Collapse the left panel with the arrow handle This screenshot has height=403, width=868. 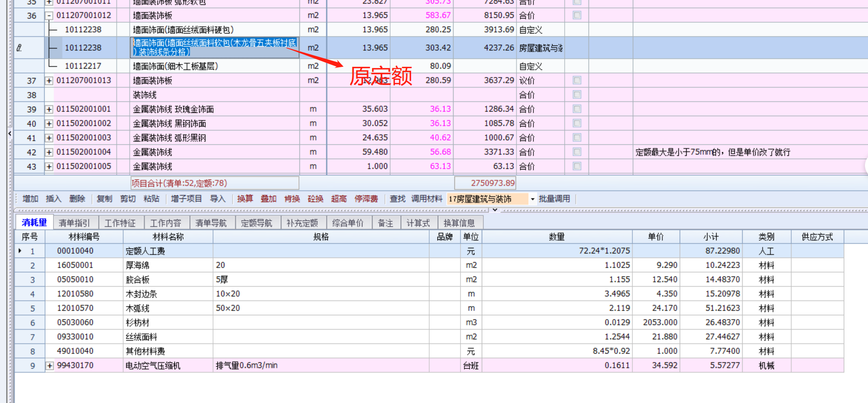(x=10, y=134)
